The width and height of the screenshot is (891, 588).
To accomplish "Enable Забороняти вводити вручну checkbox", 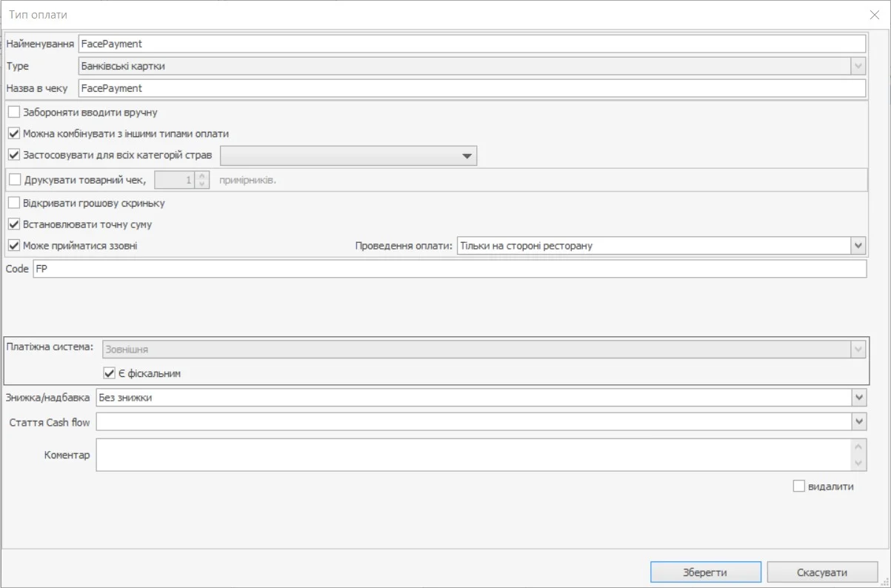I will coord(14,113).
